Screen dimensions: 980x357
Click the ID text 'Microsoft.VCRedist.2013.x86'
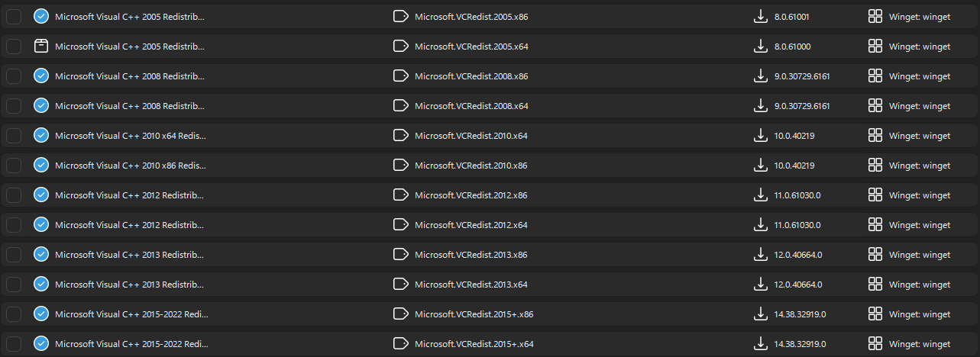[x=471, y=255]
